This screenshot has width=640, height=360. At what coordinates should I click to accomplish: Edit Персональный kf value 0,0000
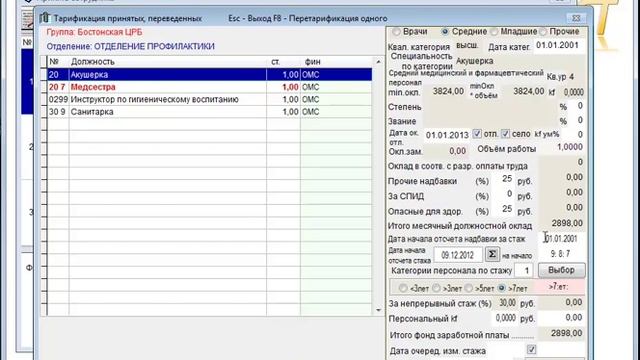pyautogui.click(x=505, y=318)
